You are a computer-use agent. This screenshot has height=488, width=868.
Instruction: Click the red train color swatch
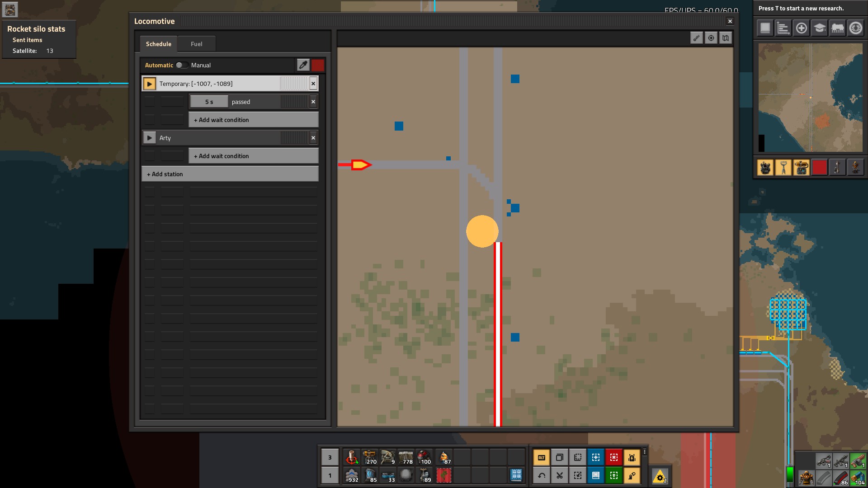click(x=318, y=65)
